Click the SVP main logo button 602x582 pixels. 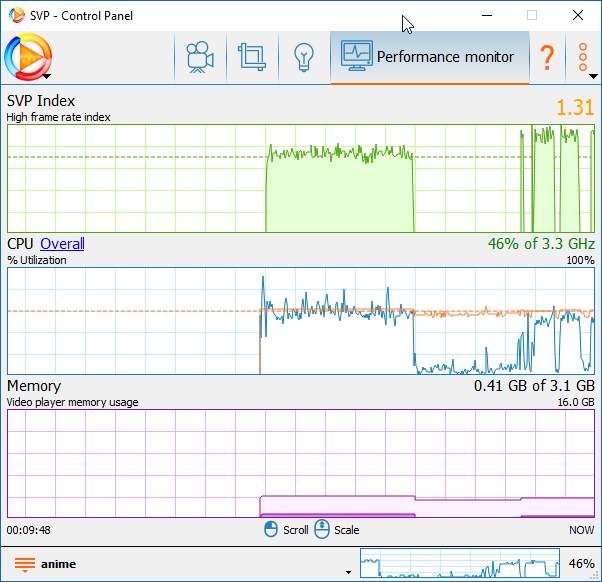(25, 57)
